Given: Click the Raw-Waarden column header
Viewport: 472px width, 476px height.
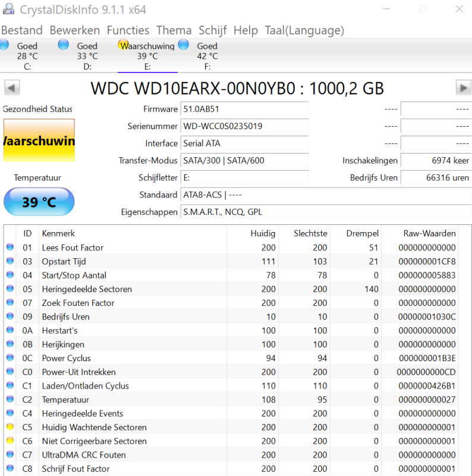Looking at the screenshot, I should point(429,233).
